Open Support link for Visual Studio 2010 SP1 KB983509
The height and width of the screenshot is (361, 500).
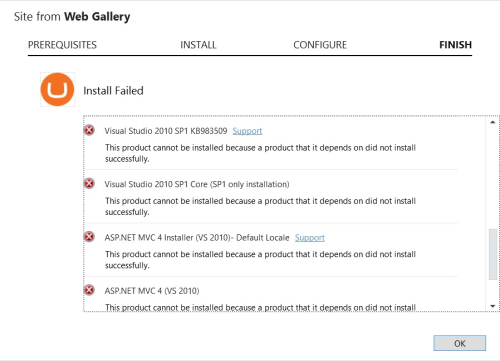pos(247,131)
